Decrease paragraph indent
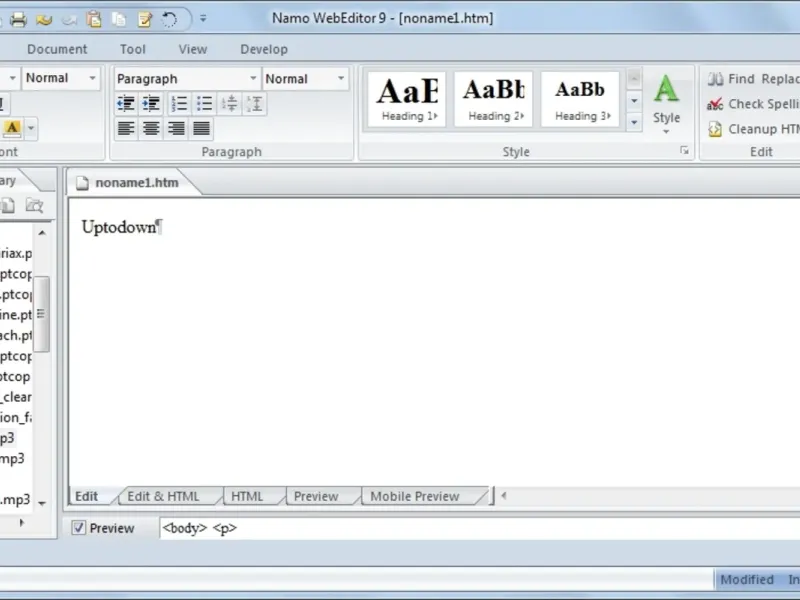 pos(126,104)
